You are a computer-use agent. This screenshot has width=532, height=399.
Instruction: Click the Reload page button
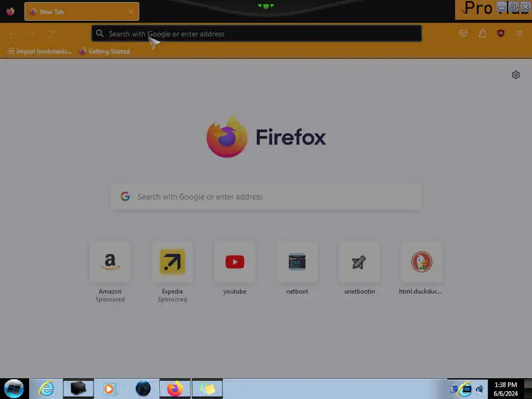pos(50,33)
